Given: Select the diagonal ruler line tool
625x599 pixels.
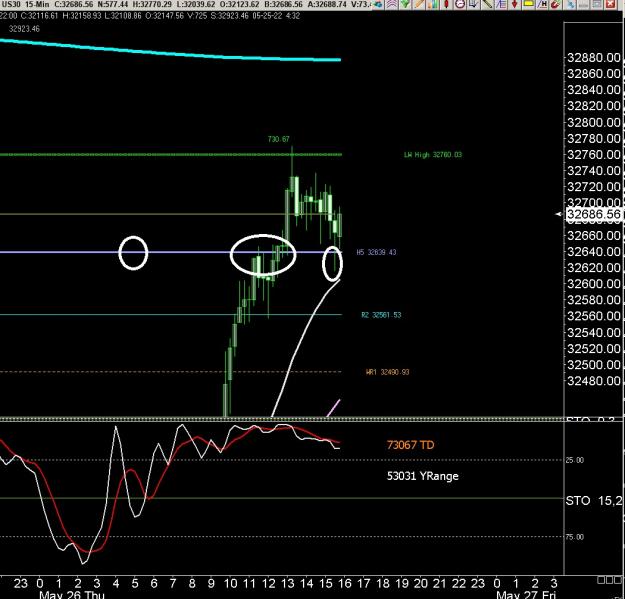Looking at the screenshot, I should pyautogui.click(x=487, y=4).
